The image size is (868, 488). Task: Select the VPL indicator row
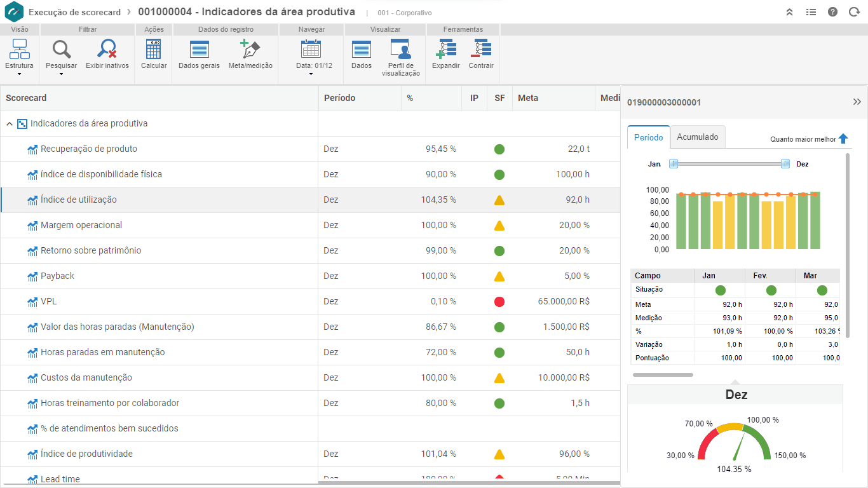pyautogui.click(x=49, y=301)
